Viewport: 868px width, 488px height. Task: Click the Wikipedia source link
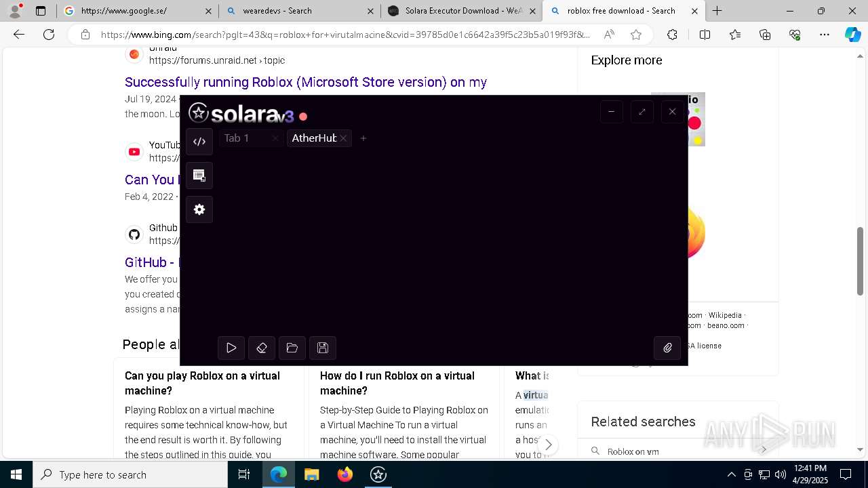(x=725, y=315)
